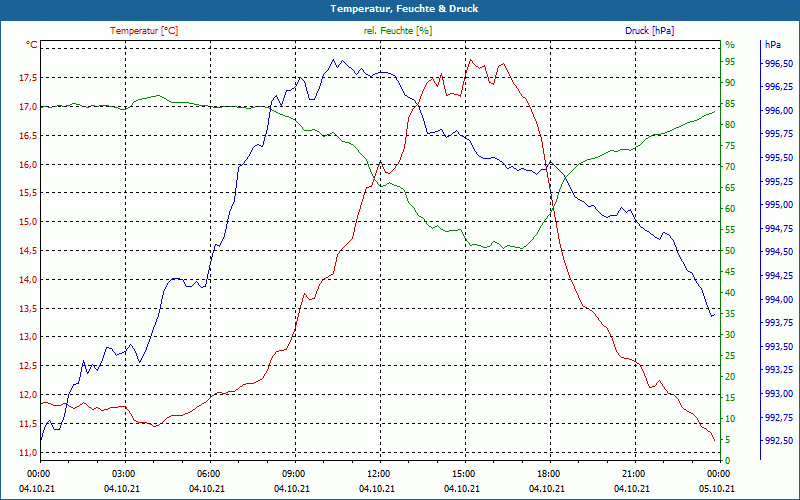Click the '00:00' label belonging to 05.10.21
This screenshot has width=800, height=500.
click(x=719, y=473)
